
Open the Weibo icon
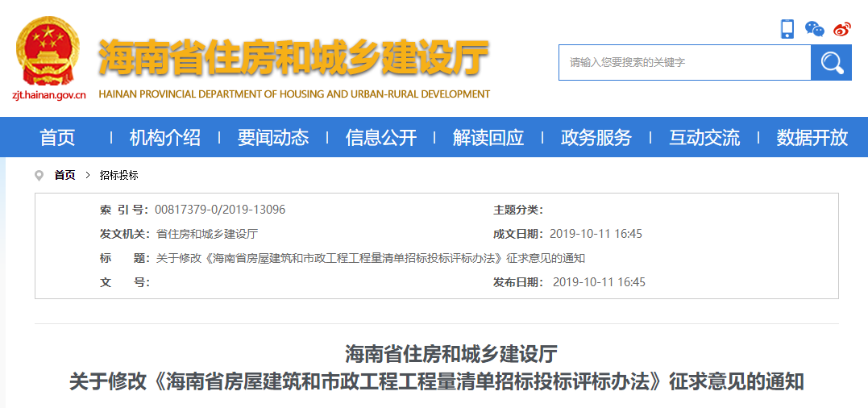(842, 29)
